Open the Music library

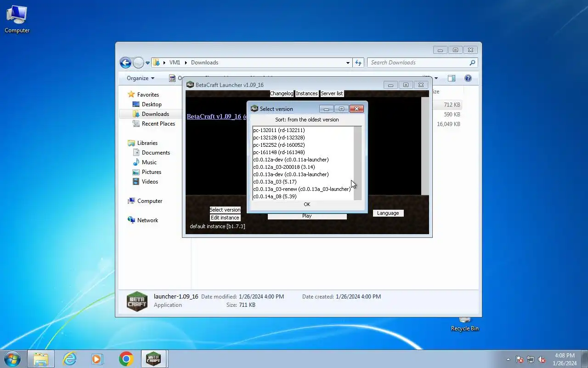pos(149,162)
